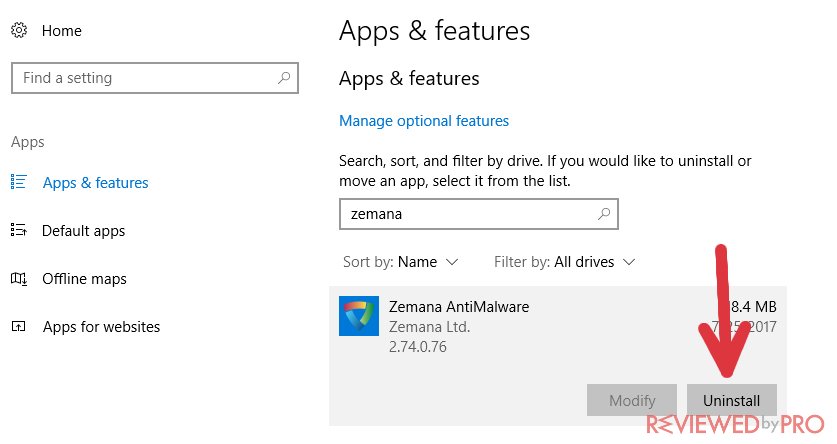The image size is (837, 444).
Task: Click the version number 2.74.0.76
Action: 417,346
